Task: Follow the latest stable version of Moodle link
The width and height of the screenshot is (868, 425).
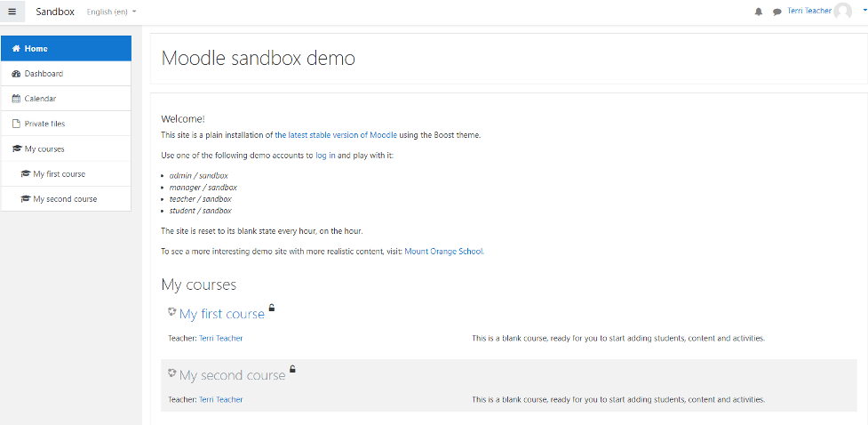Action: pos(336,134)
